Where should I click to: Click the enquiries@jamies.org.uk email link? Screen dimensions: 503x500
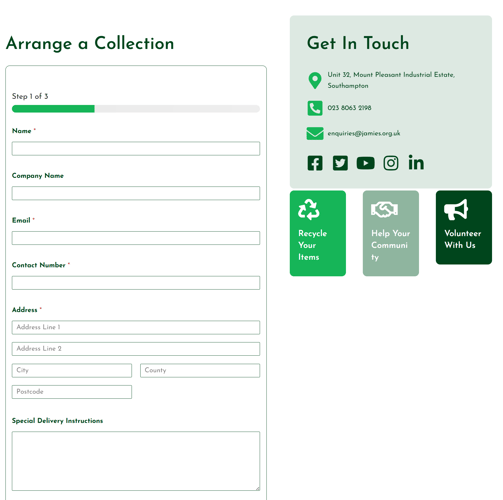(364, 133)
